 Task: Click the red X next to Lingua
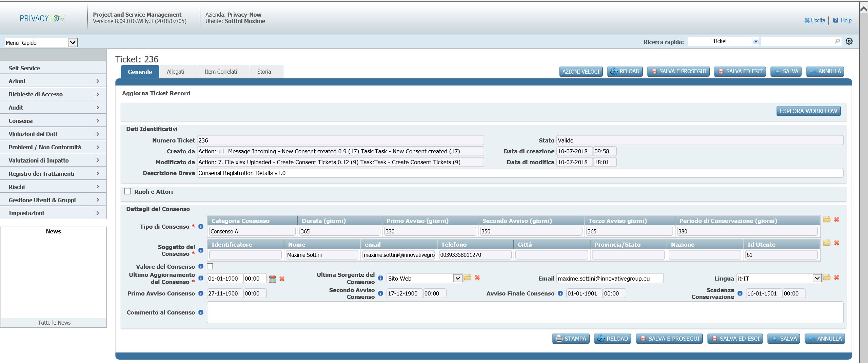click(x=836, y=278)
